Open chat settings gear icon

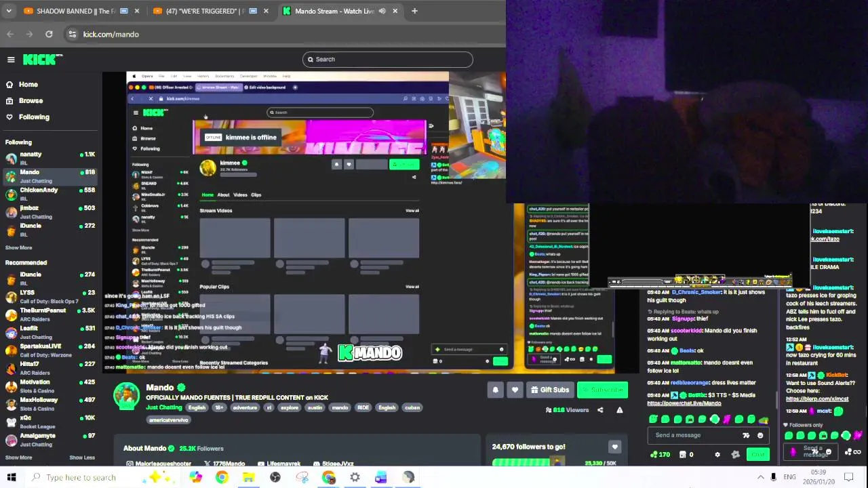pyautogui.click(x=717, y=455)
